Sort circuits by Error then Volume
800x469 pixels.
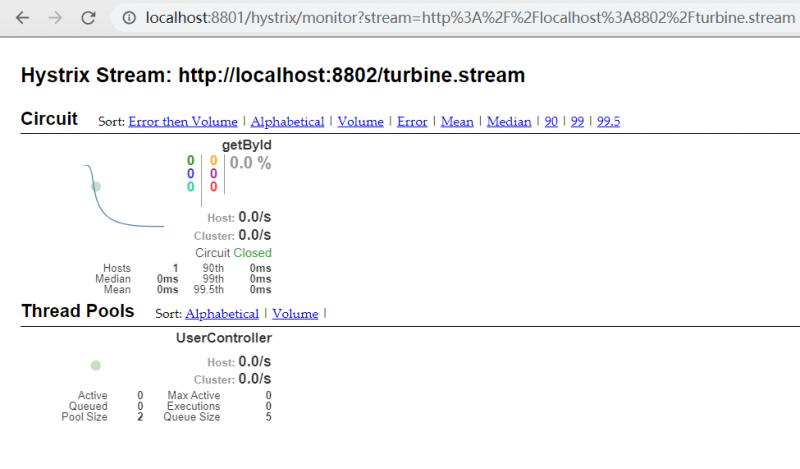pos(183,121)
